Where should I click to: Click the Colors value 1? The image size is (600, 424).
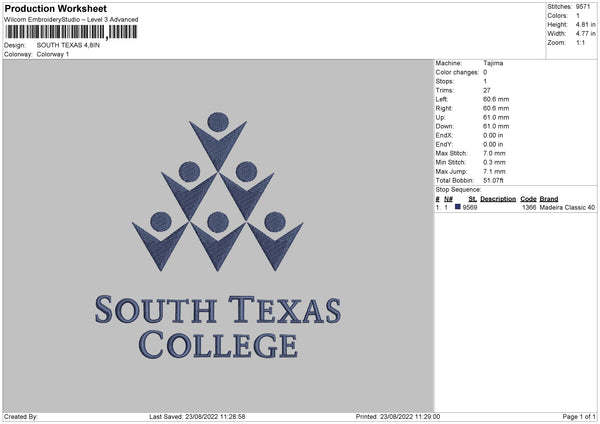[x=578, y=16]
